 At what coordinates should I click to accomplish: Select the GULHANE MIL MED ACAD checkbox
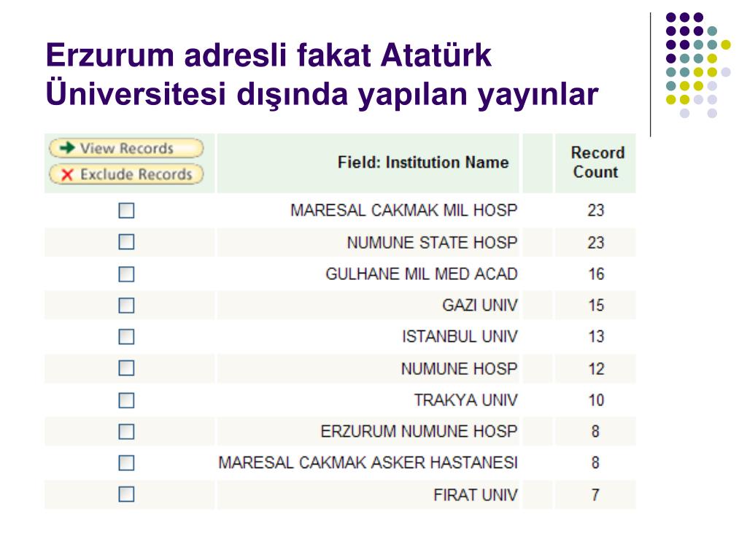point(126,274)
